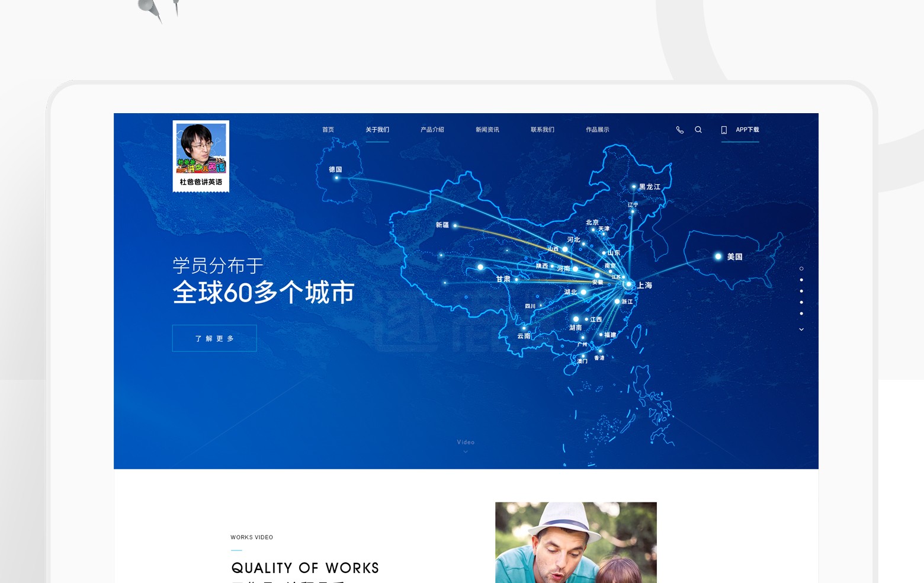Click the 德国 map marker
The image size is (924, 583).
tap(336, 178)
